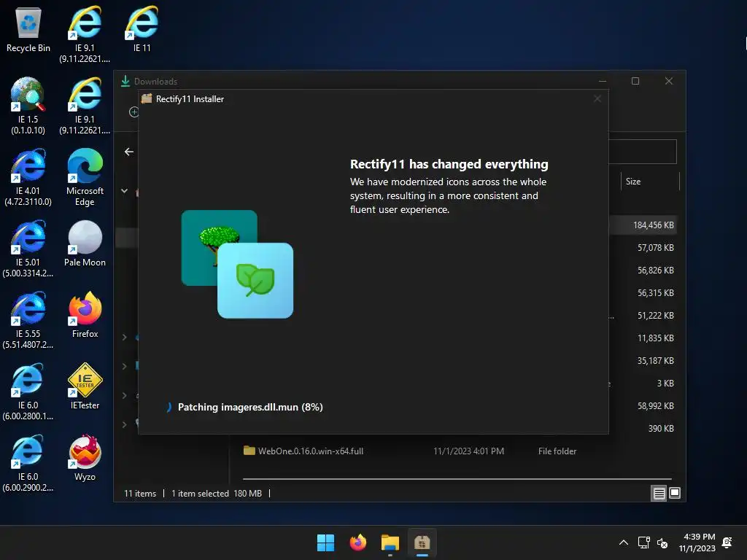Select the IE 6.0 (6.00.2800) shortcut
747x560 pixels.
tap(28, 392)
